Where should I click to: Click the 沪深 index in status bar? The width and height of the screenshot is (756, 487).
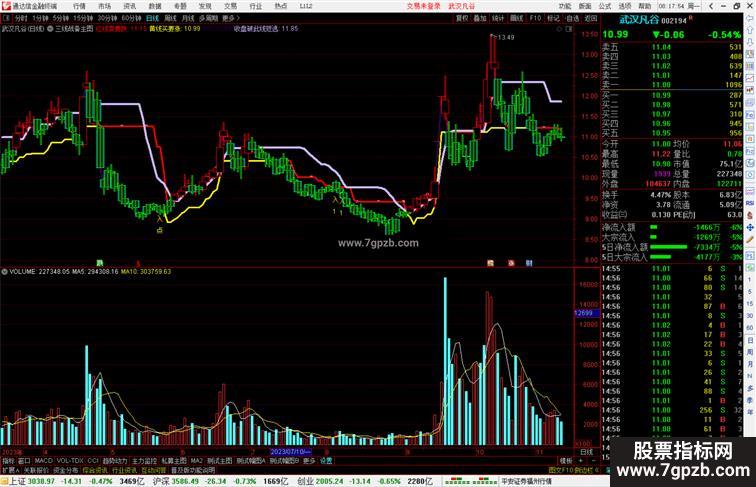(x=160, y=481)
